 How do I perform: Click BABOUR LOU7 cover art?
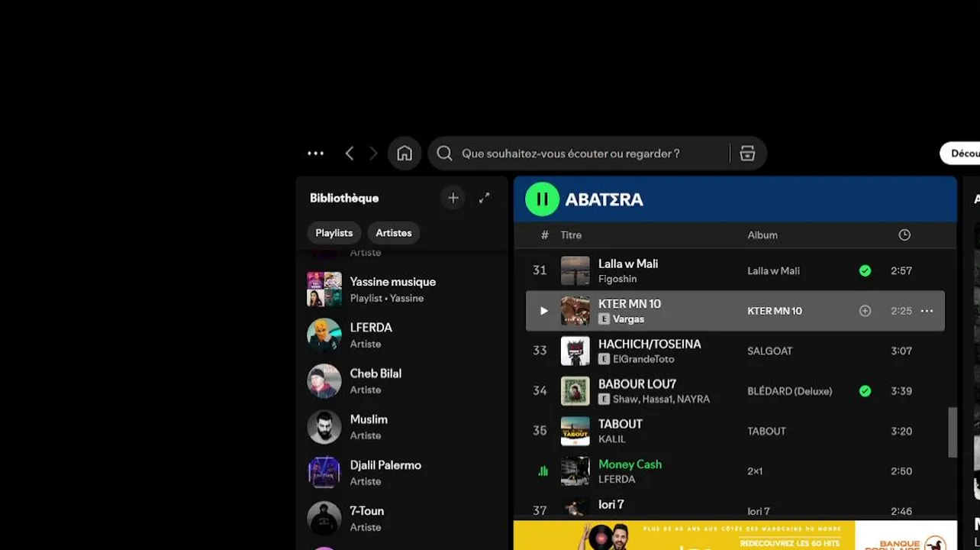pos(575,391)
